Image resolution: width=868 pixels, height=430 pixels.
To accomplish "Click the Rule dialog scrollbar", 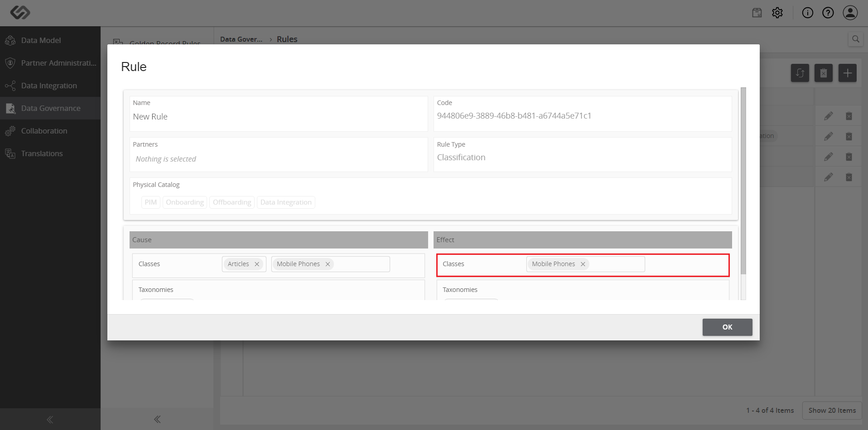I will [x=743, y=181].
